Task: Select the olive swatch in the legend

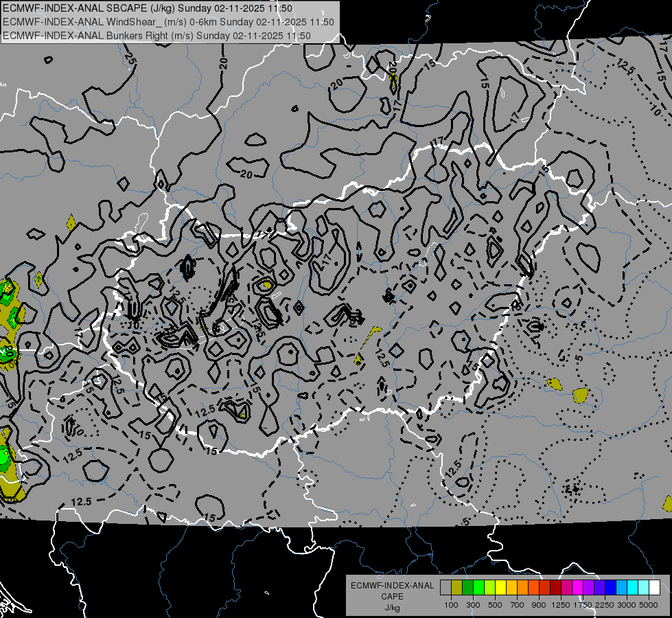Action: tap(456, 588)
